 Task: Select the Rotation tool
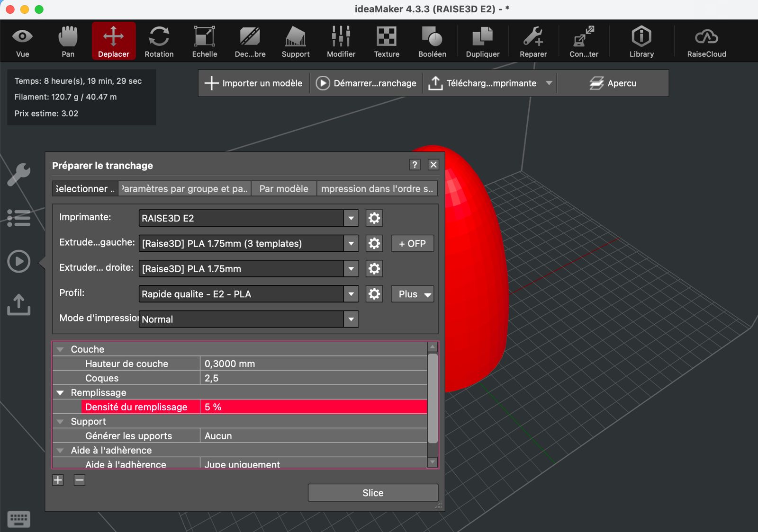point(159,41)
